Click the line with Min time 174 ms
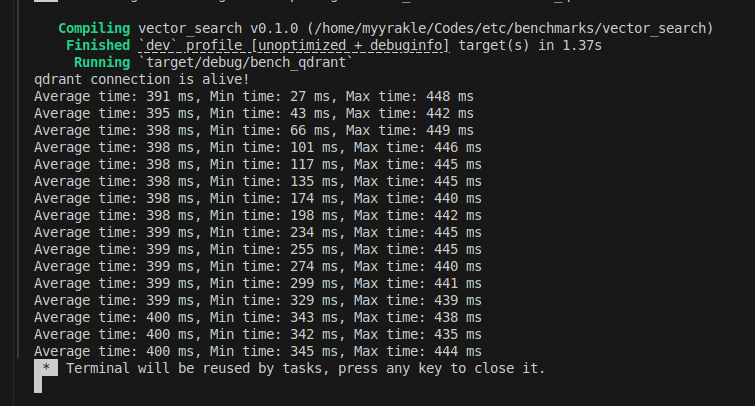The width and height of the screenshot is (755, 406). [257, 198]
